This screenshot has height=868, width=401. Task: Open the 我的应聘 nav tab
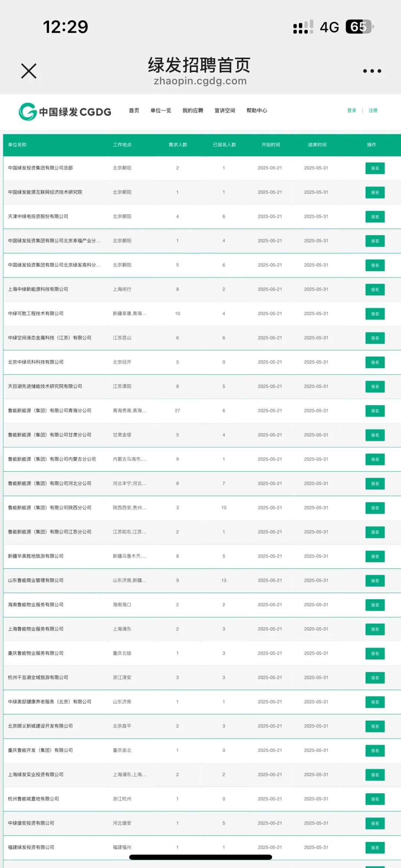click(x=193, y=111)
